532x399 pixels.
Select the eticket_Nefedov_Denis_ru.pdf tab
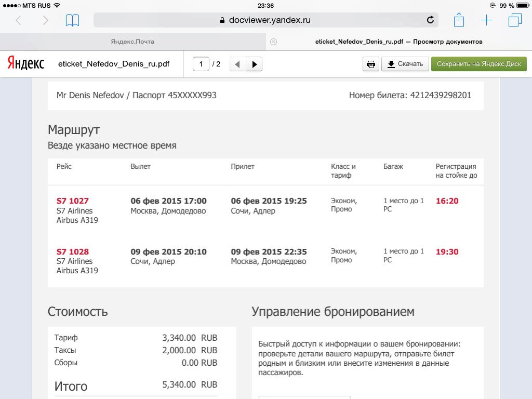point(399,42)
